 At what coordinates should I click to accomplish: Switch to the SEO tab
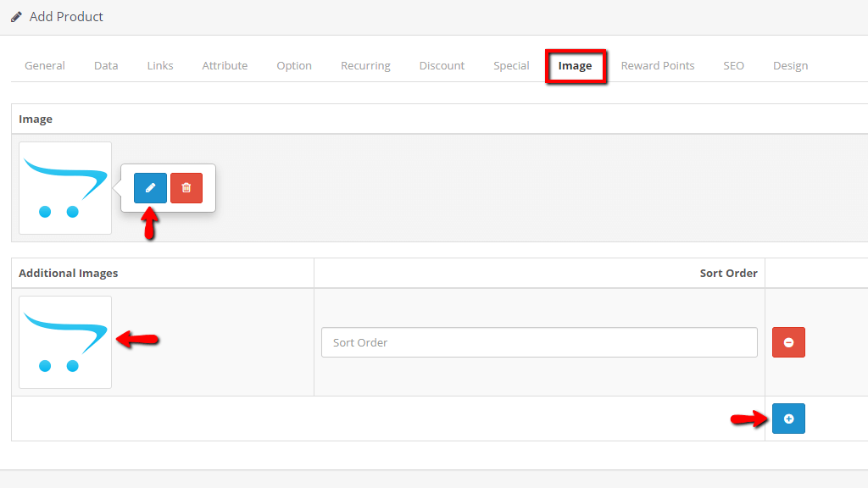pyautogui.click(x=733, y=65)
